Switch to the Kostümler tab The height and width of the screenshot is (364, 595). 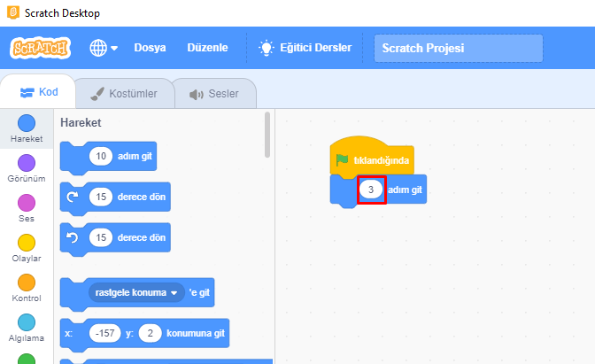click(123, 93)
